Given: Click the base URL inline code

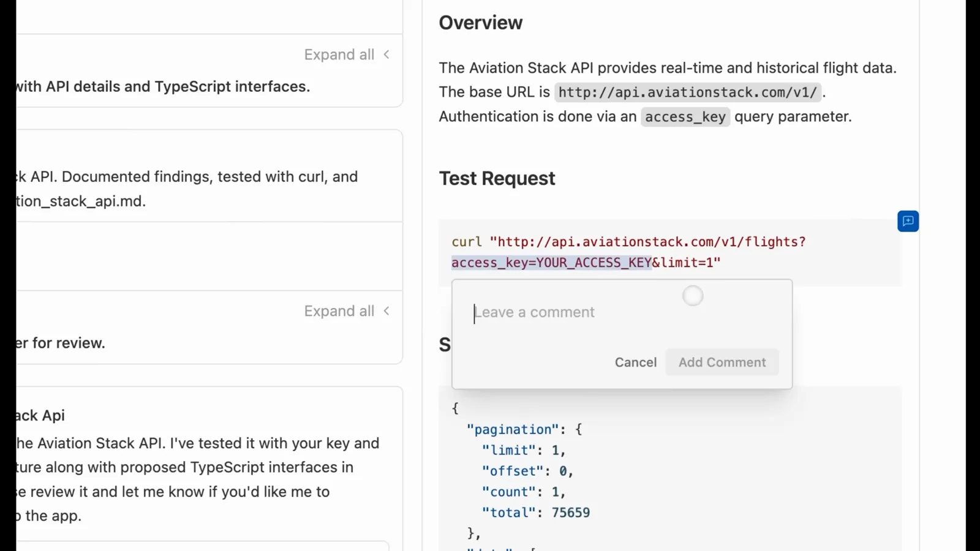Looking at the screenshot, I should pos(688,92).
